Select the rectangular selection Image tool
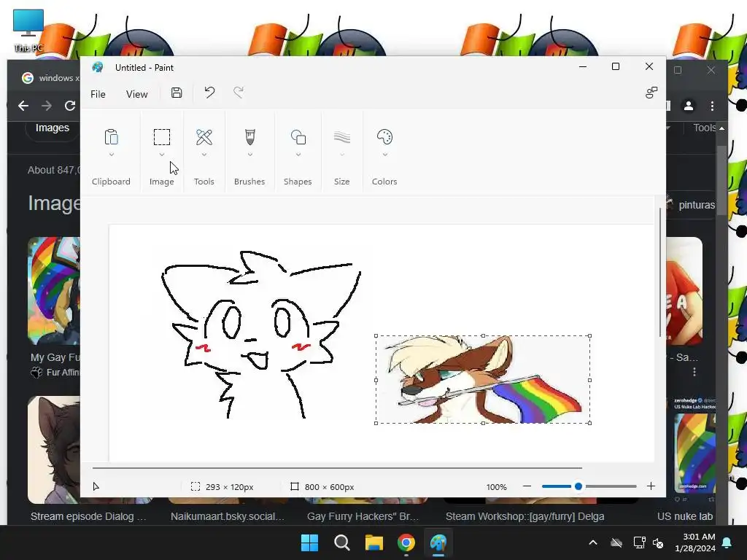Image resolution: width=747 pixels, height=560 pixels. point(161,137)
